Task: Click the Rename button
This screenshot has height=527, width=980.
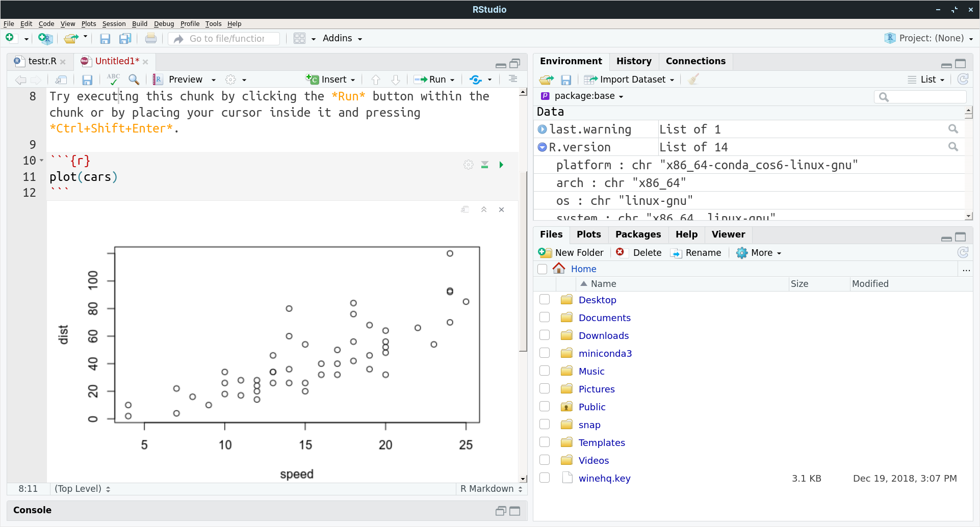Action: tap(696, 252)
